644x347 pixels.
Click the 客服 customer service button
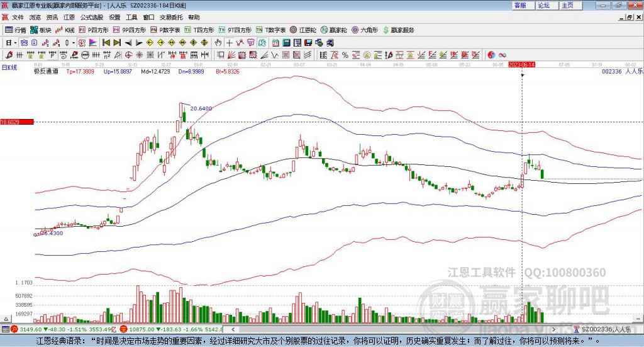520,5
